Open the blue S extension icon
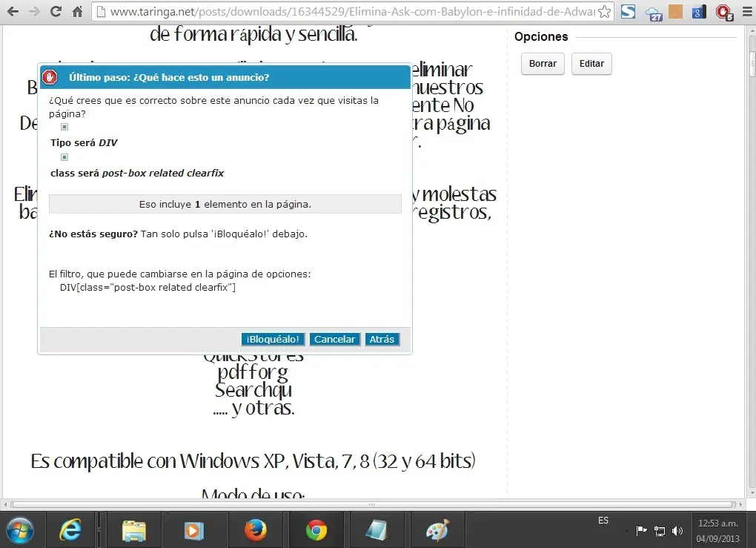This screenshot has height=548, width=756. 628,11
